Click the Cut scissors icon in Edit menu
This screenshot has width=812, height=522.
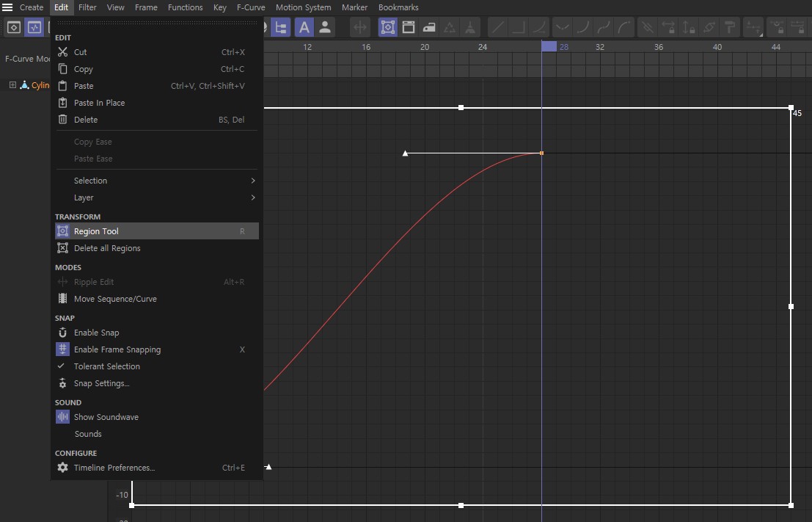tap(62, 52)
